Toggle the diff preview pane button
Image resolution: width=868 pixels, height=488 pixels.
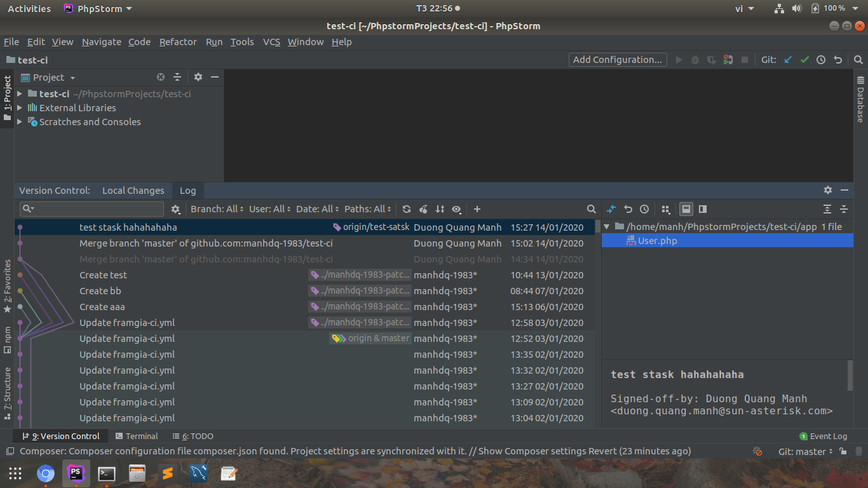click(x=703, y=209)
